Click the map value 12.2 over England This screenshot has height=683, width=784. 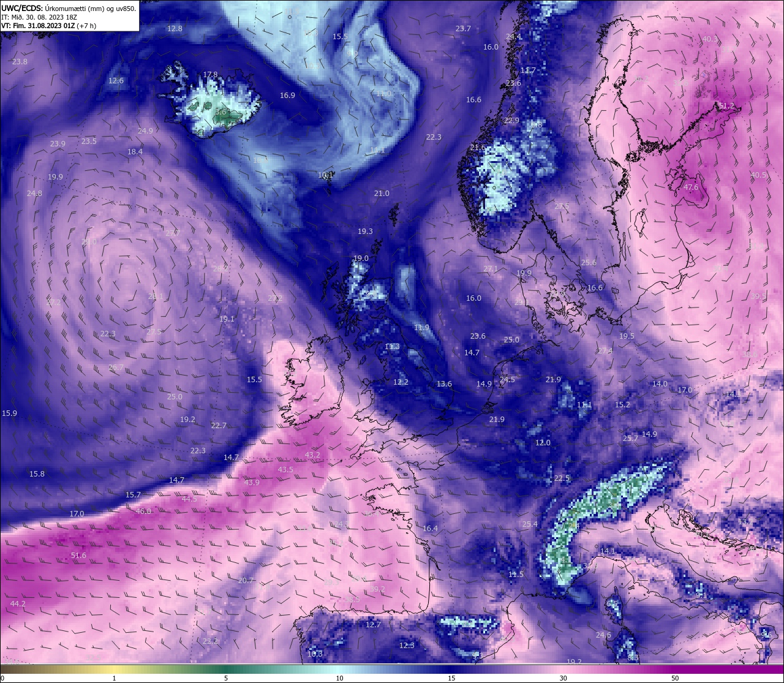[x=401, y=382]
